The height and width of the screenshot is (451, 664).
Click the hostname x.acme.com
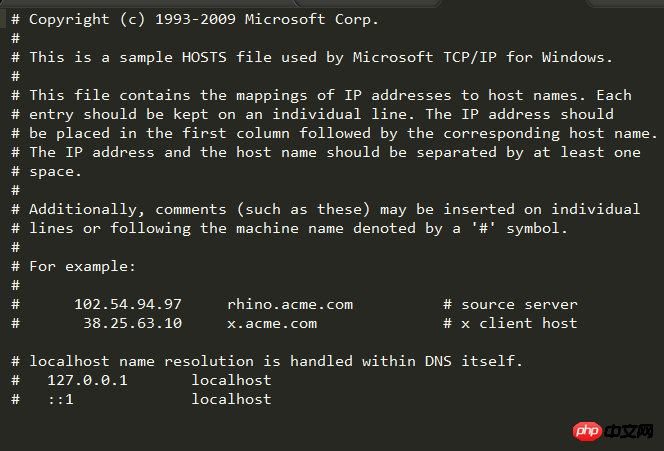coord(272,324)
